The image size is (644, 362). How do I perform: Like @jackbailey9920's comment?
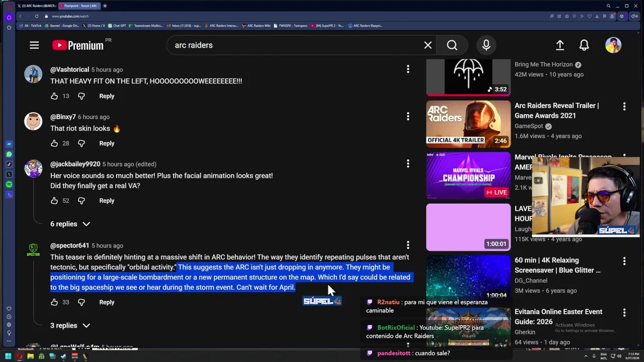tap(54, 201)
